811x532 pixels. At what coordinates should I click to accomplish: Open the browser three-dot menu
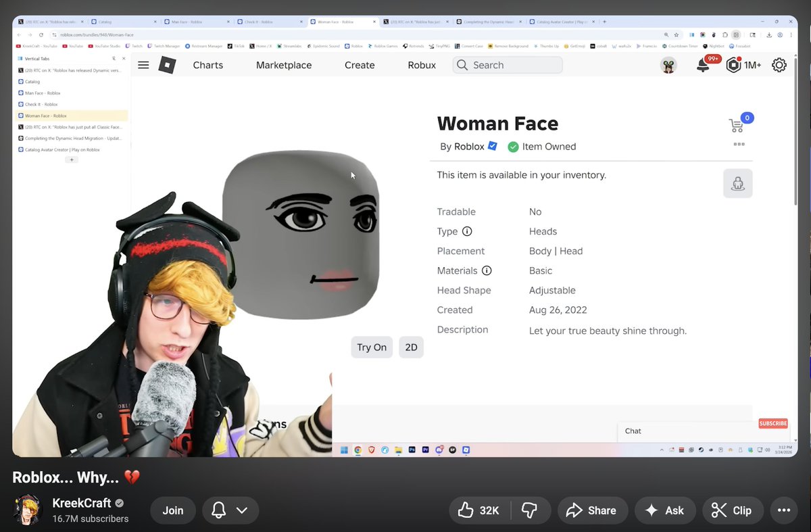[791, 34]
